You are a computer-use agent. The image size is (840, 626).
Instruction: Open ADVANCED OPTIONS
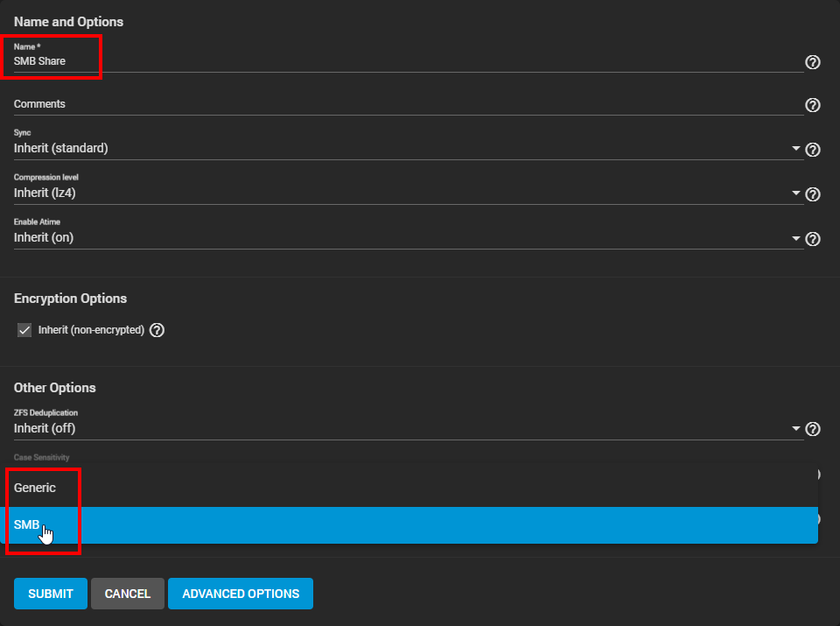pos(240,594)
